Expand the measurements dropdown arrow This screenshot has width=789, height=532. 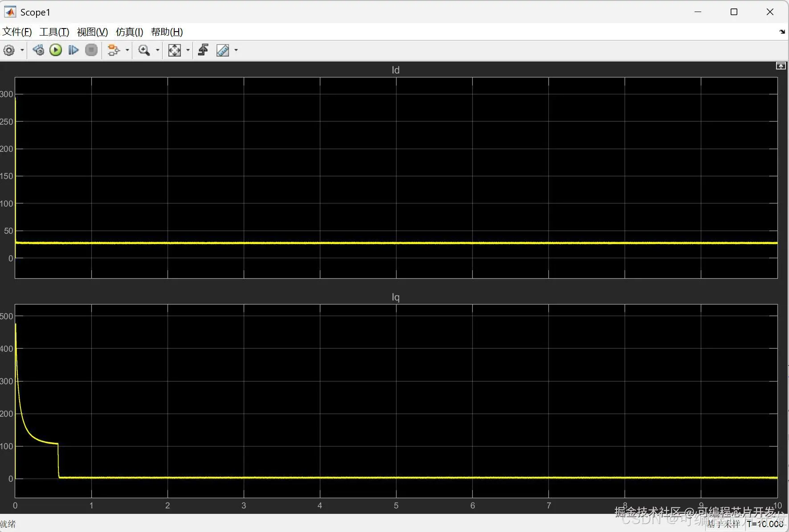[236, 50]
